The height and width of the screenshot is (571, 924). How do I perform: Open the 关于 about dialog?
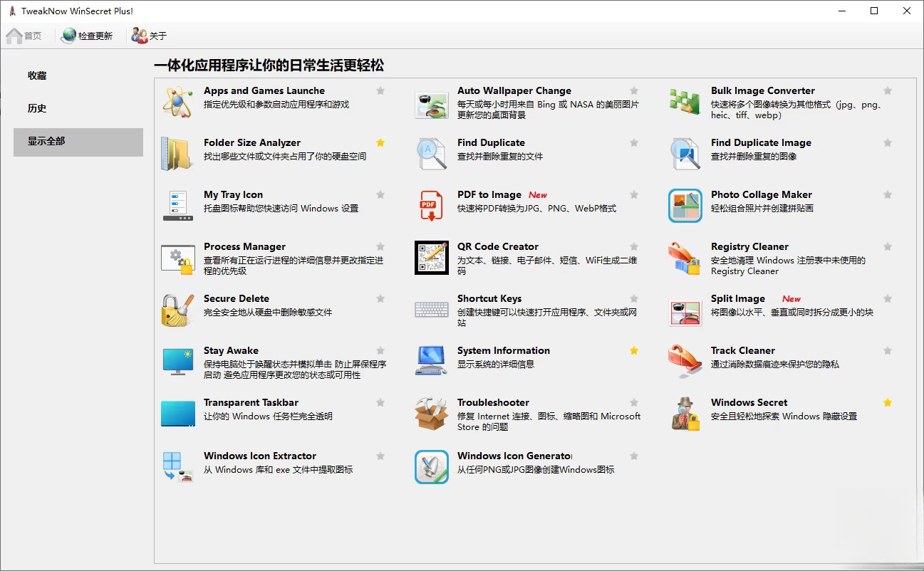point(148,35)
